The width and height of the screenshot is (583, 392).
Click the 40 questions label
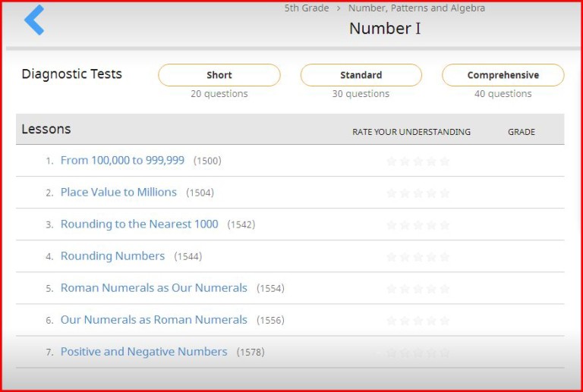coord(503,94)
